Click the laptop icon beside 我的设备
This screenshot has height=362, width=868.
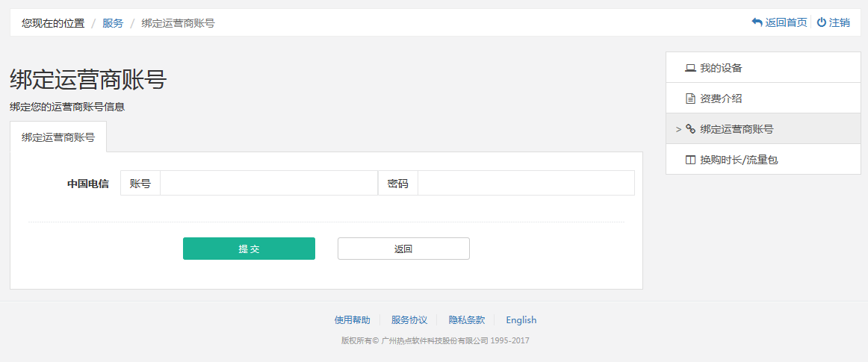click(x=690, y=68)
